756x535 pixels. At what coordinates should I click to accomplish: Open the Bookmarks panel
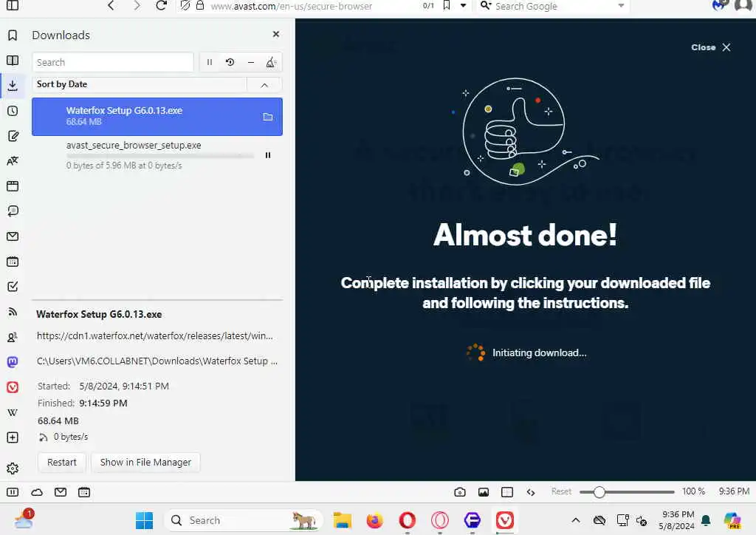pos(13,35)
